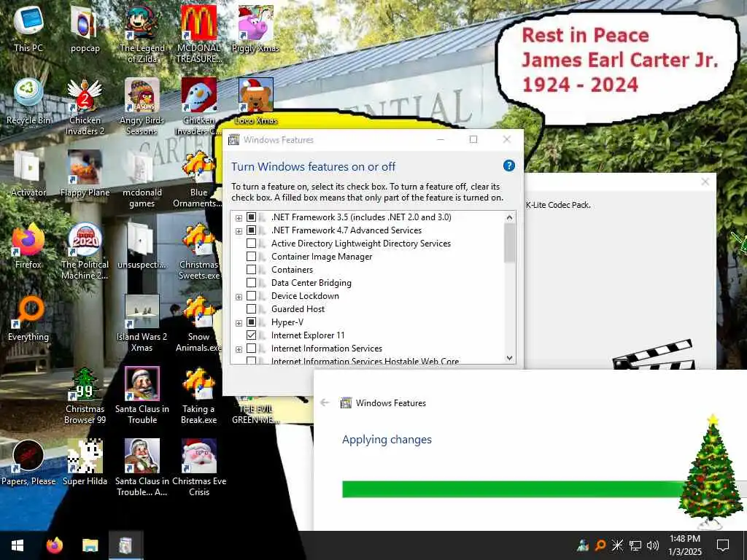Select the Chicken Invaders 2 shortcut
Image resolution: width=747 pixels, height=560 pixels.
85,107
